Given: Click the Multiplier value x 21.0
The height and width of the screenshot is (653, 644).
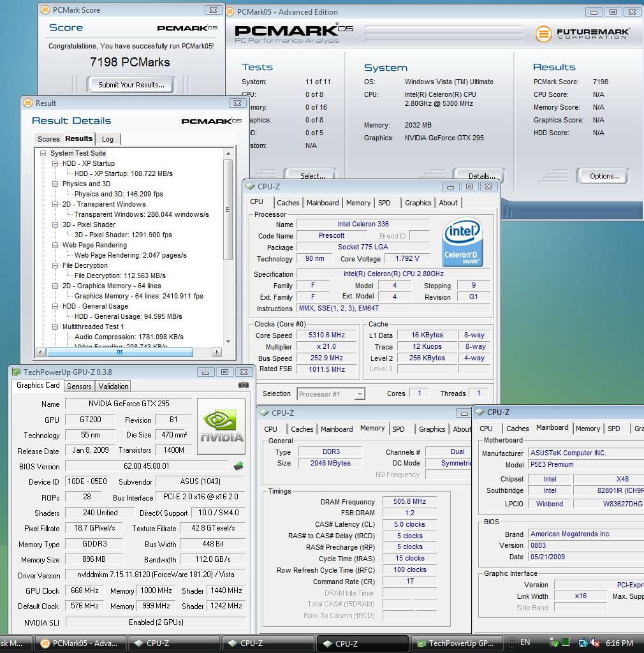Looking at the screenshot, I should click(327, 346).
